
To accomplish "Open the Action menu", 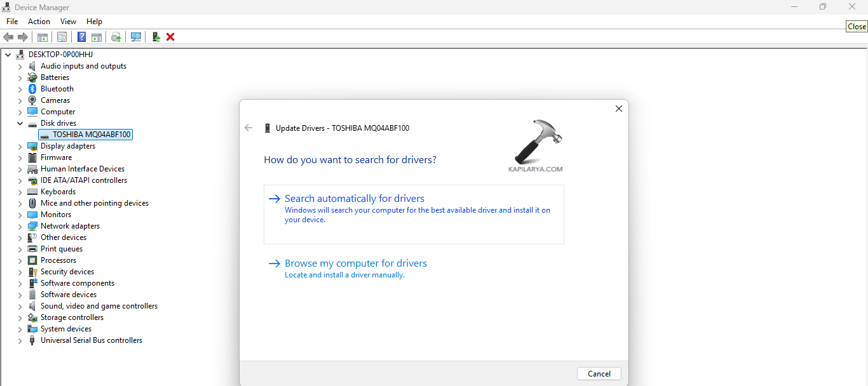I will tap(39, 21).
